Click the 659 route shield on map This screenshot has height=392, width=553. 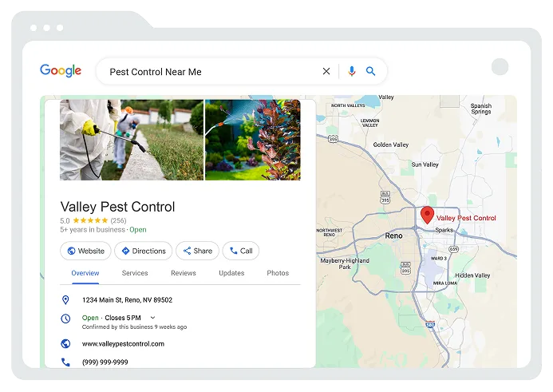click(x=453, y=249)
